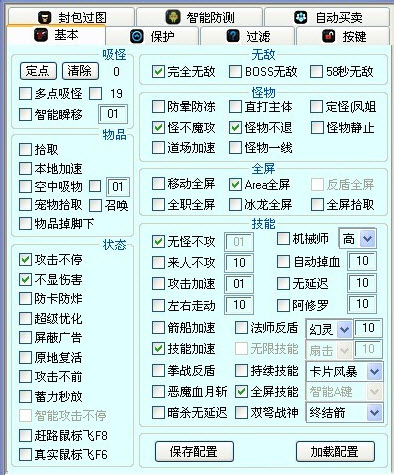Turn off the 攻击不停 checkbox
This screenshot has height=475, width=394.
coord(25,259)
